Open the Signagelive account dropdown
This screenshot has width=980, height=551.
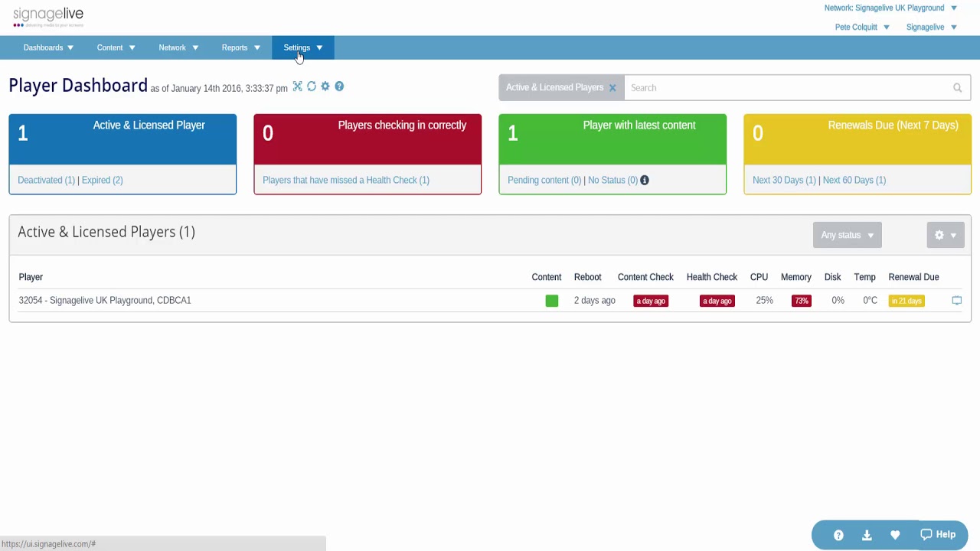click(x=932, y=27)
